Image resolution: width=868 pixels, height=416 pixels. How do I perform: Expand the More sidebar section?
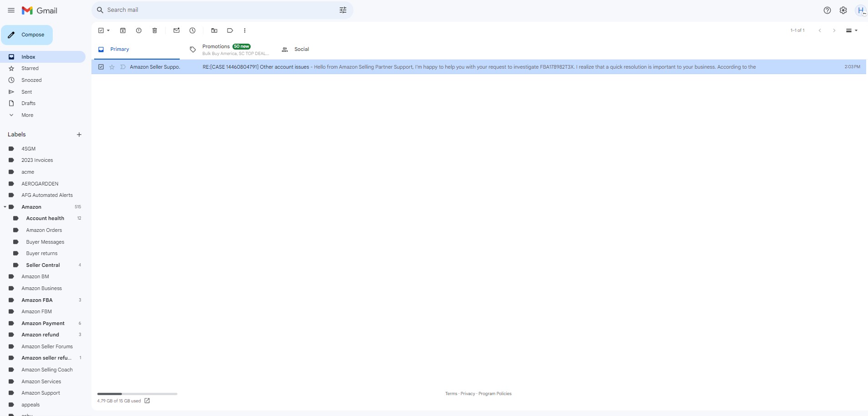click(27, 115)
